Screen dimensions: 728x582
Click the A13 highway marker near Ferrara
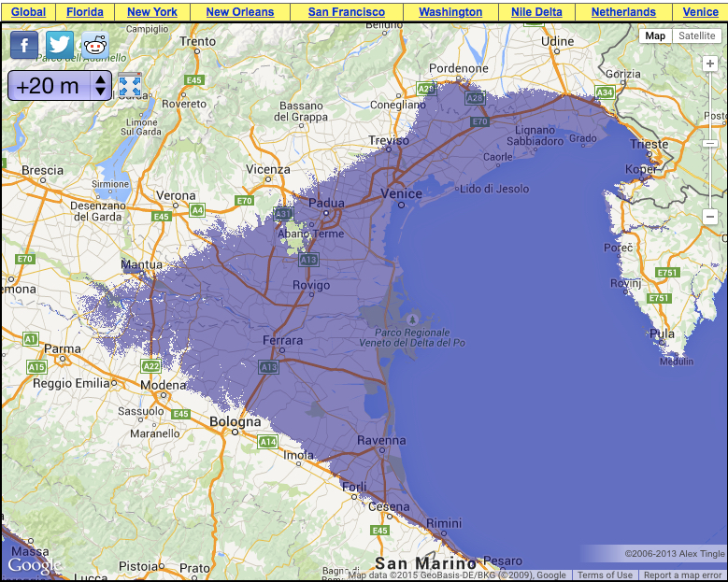pyautogui.click(x=269, y=368)
